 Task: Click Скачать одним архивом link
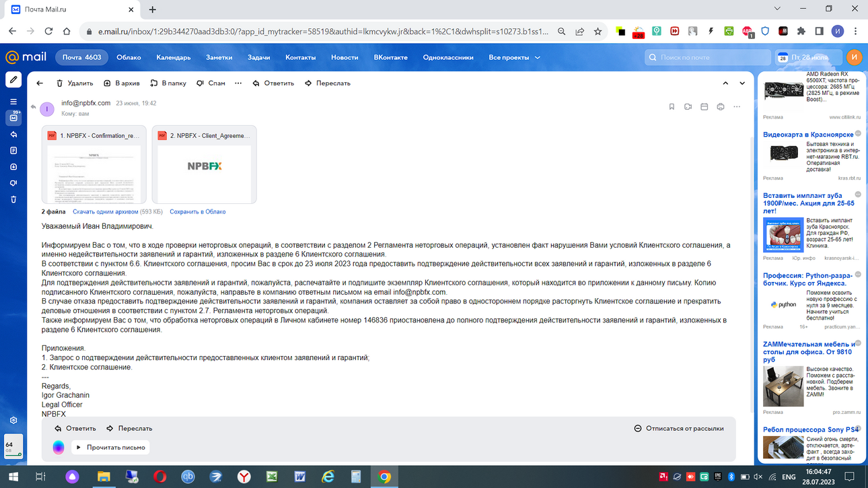(105, 212)
